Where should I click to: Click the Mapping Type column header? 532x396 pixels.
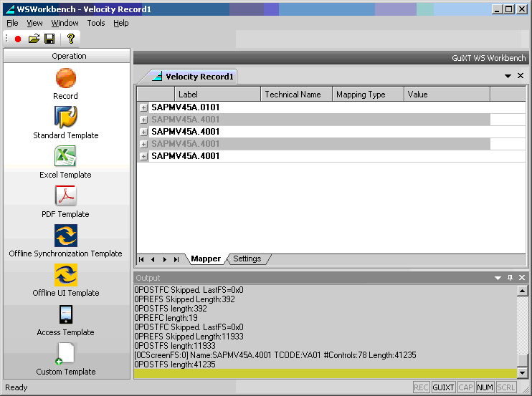point(368,95)
